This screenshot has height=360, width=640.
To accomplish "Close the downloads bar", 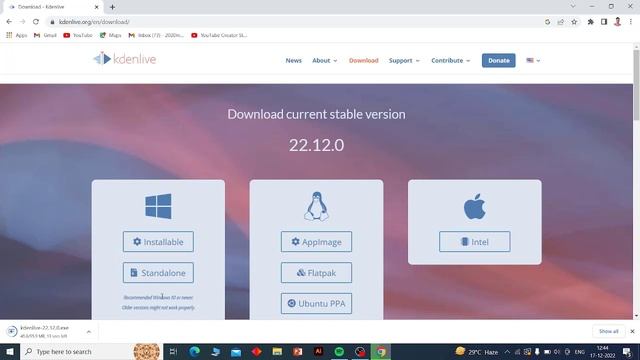I will [632, 331].
